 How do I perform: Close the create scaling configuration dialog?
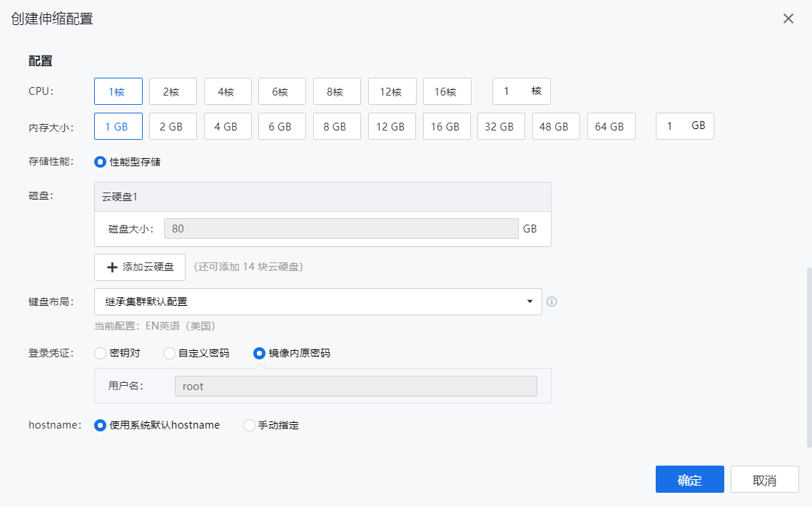point(788,19)
